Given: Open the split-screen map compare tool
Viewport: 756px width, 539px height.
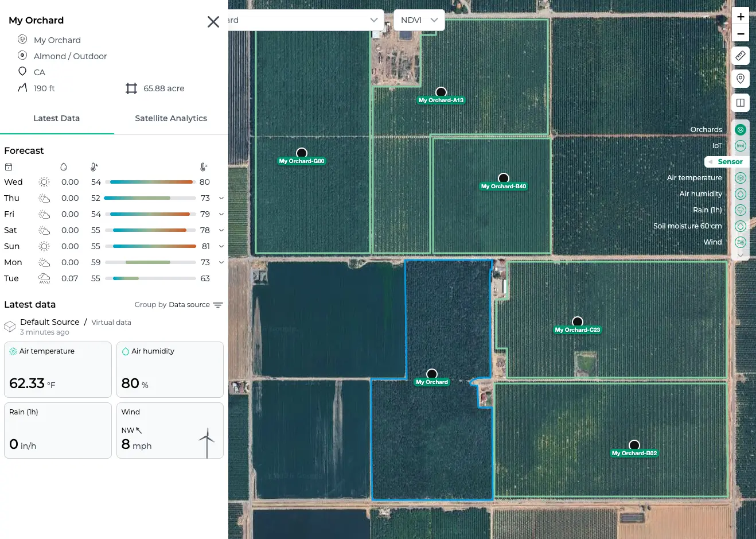Looking at the screenshot, I should click(740, 102).
